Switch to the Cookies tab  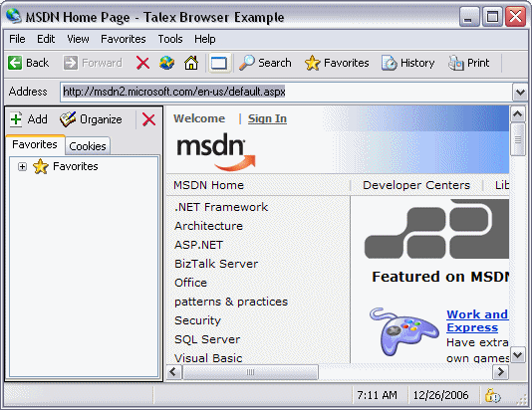[x=88, y=146]
